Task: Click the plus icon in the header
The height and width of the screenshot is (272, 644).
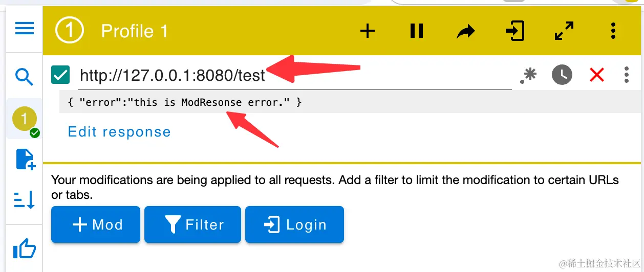Action: point(368,31)
